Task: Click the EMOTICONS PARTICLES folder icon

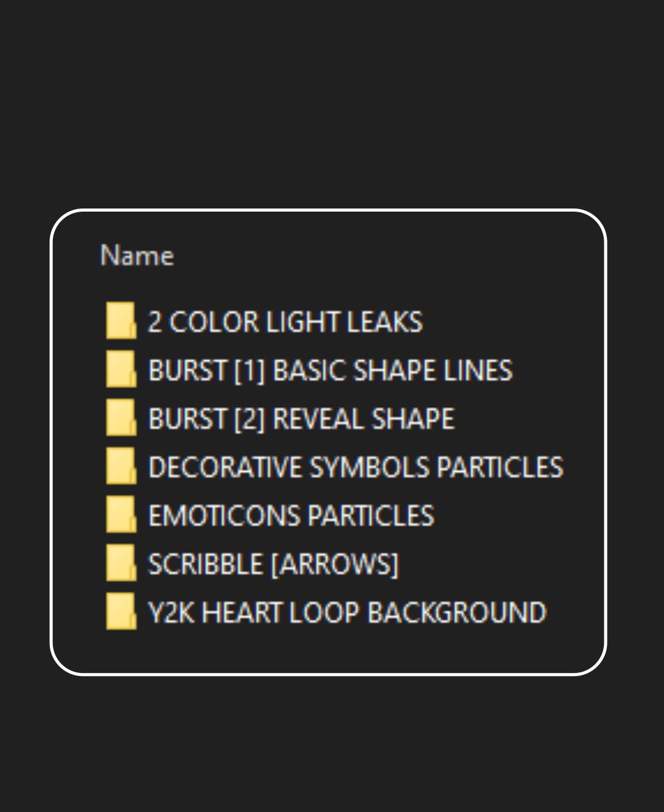Action: (121, 515)
